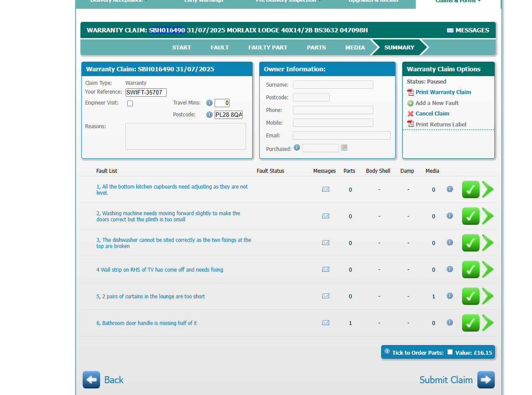Open messages envelope for fault 1
This screenshot has height=395, width=532.
coord(325,189)
